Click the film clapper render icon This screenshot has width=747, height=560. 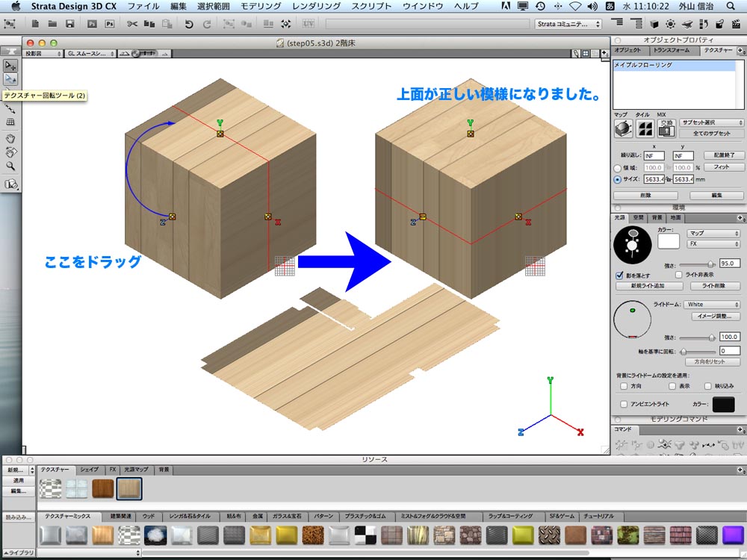pos(737,24)
